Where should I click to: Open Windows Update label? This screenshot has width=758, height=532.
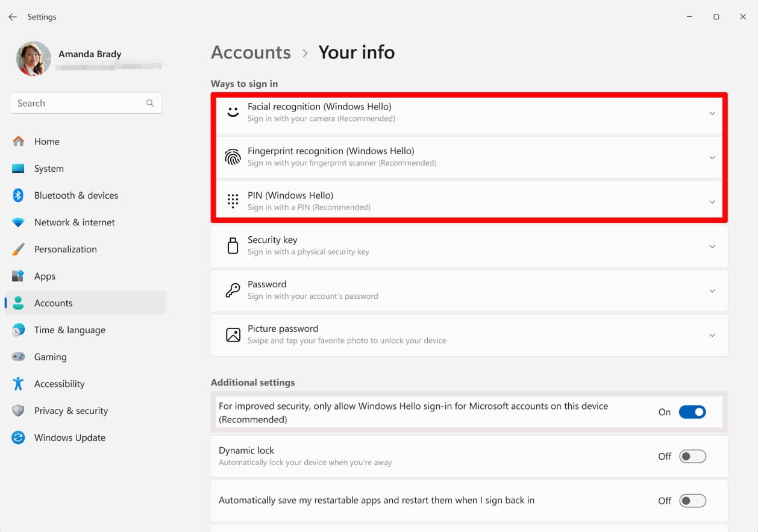(x=70, y=437)
